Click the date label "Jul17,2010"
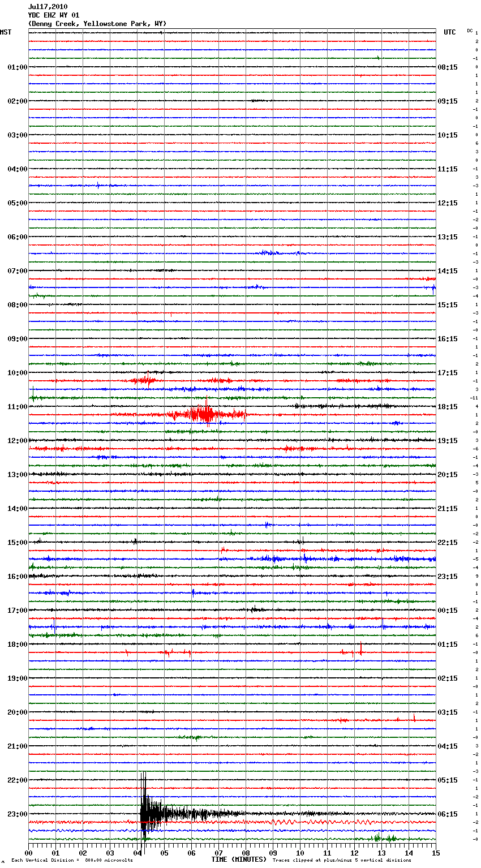This screenshot has width=481, height=868. 48,7
